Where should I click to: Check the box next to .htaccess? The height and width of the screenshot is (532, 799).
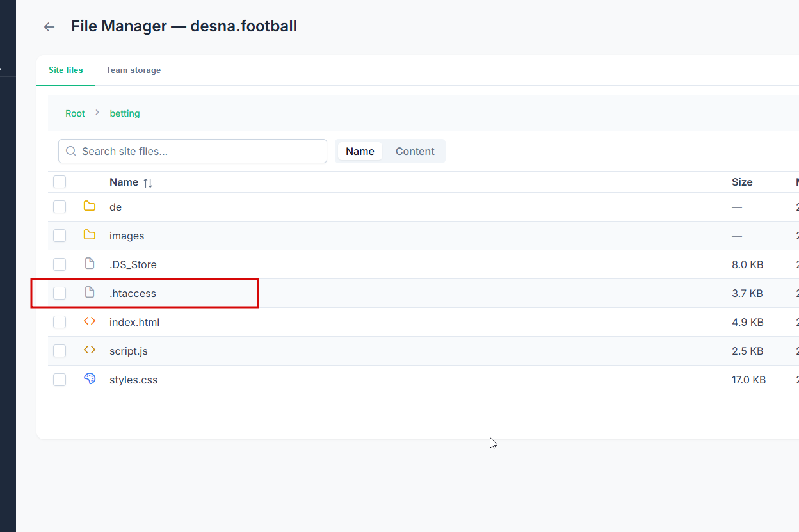(60, 293)
